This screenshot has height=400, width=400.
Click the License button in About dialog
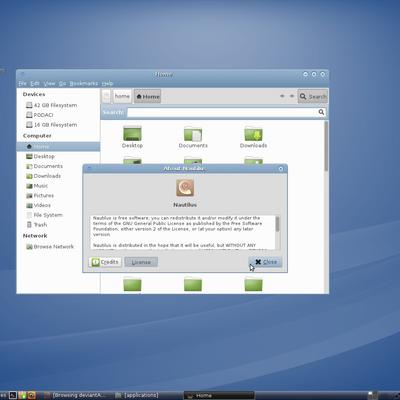click(141, 262)
